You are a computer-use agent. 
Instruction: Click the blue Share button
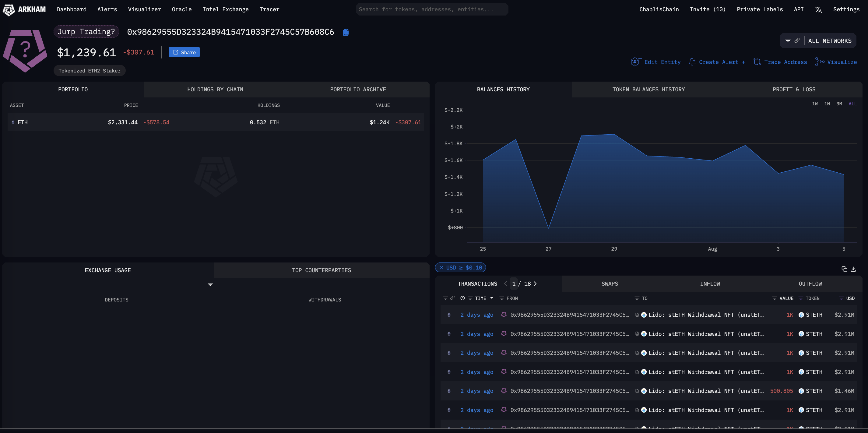point(184,52)
